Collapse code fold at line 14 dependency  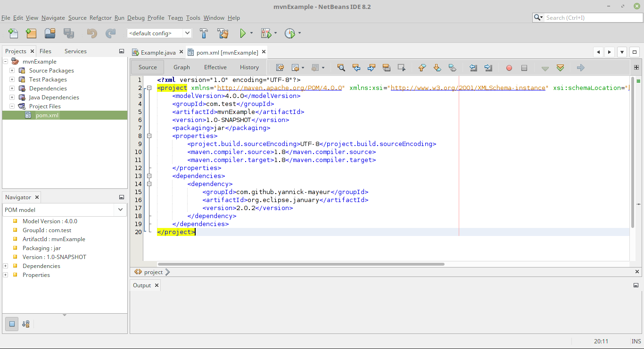pyautogui.click(x=149, y=184)
